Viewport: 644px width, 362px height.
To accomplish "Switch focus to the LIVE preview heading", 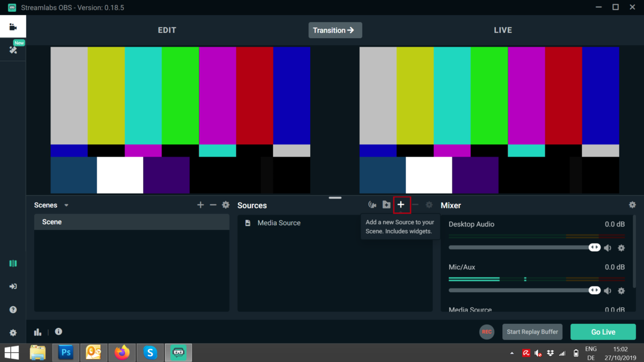I will coord(503,30).
